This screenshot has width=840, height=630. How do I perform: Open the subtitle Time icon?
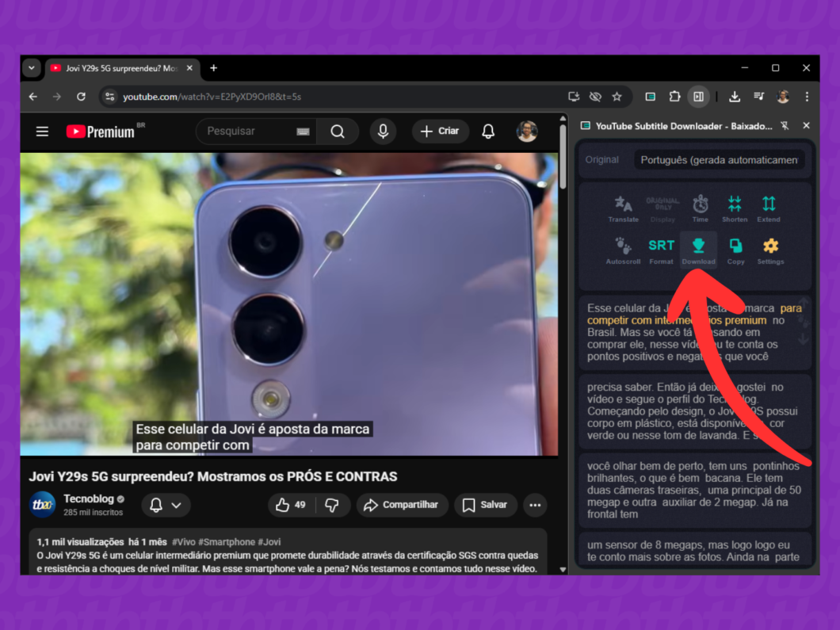[700, 208]
